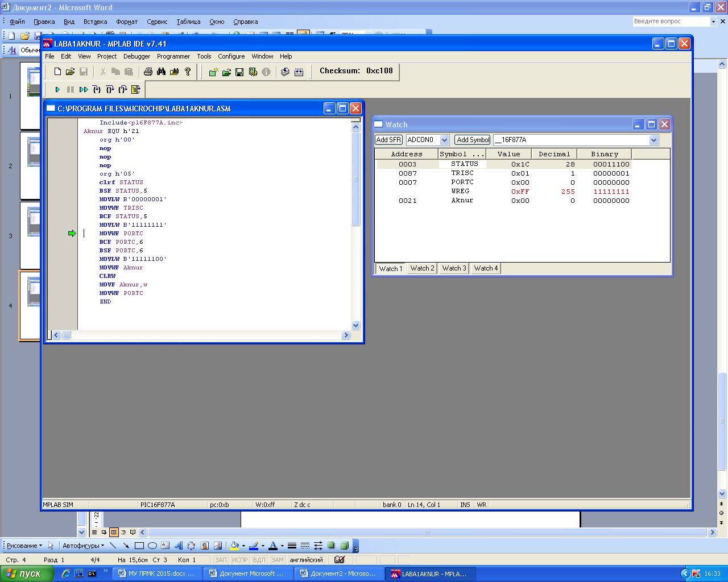Viewport: 728px width, 582px height.
Task: Open the Font Color dropdown arrow
Action: click(282, 546)
